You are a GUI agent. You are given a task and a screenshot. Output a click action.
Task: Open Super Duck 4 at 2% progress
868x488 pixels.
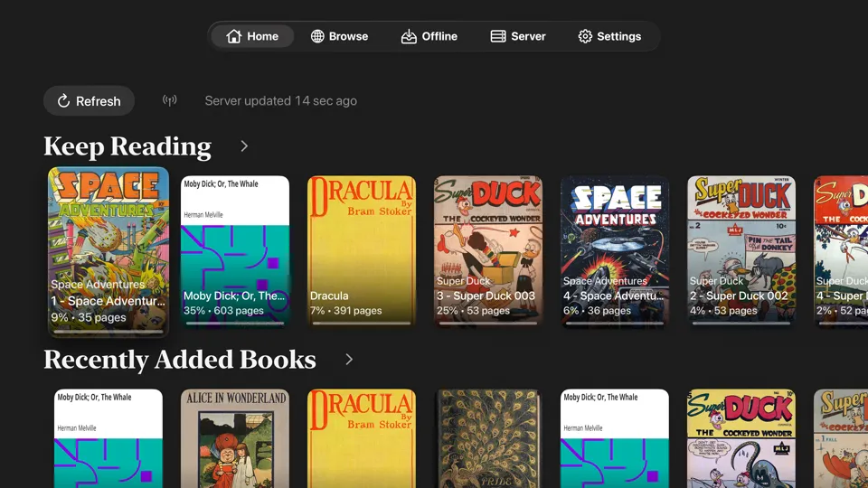[x=841, y=252]
